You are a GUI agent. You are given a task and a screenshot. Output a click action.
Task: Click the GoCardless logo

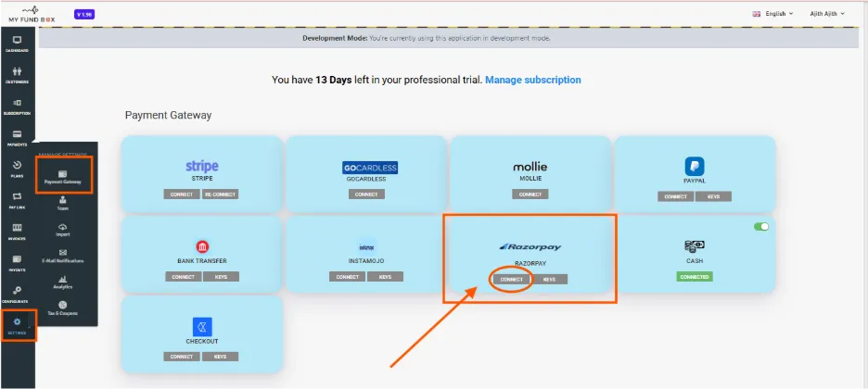click(x=370, y=168)
